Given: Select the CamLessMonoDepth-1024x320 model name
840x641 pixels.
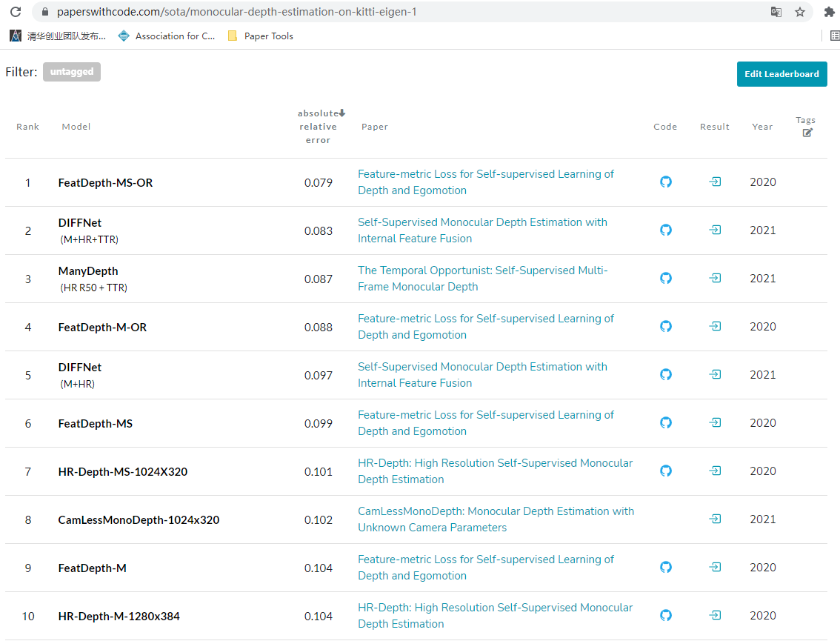Looking at the screenshot, I should pyautogui.click(x=139, y=520).
